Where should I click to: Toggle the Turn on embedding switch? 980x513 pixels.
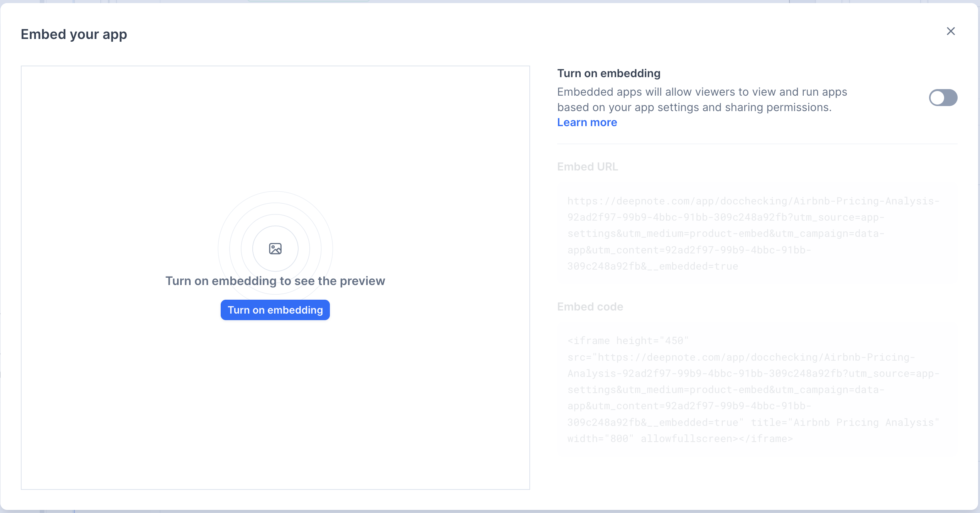click(x=943, y=98)
